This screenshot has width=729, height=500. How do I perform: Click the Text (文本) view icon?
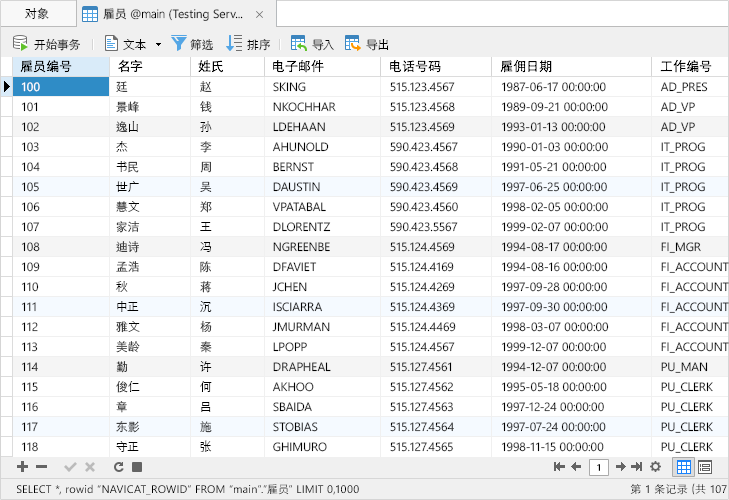click(x=111, y=44)
